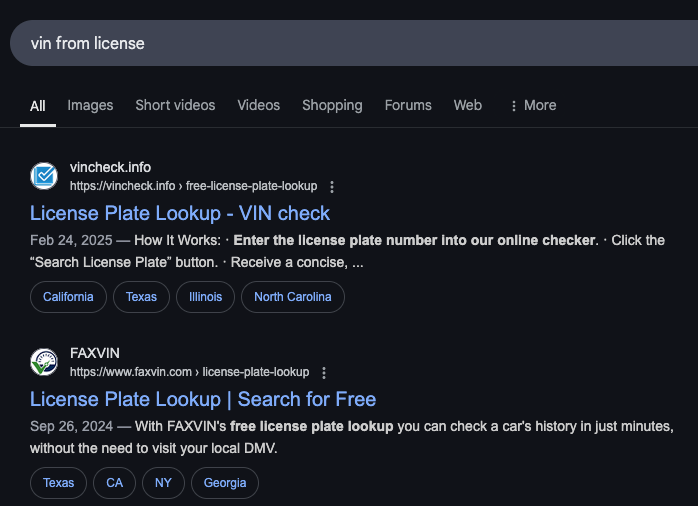
Task: Click the Sep 26, 2024 snippet date
Action: pos(71,426)
